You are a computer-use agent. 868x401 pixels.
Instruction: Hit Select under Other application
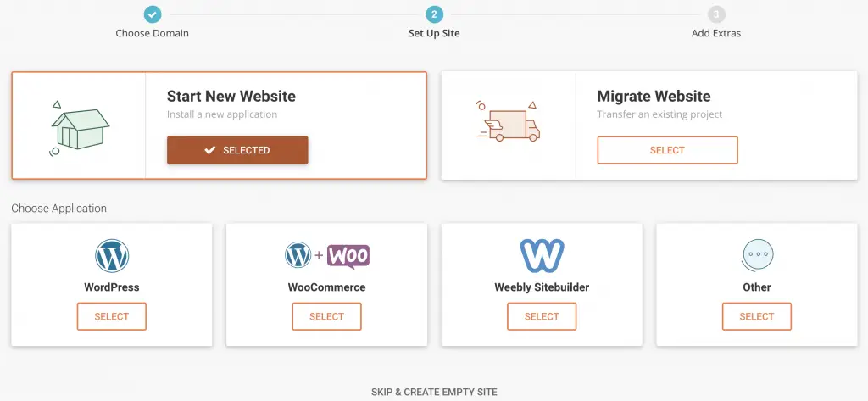pos(757,316)
